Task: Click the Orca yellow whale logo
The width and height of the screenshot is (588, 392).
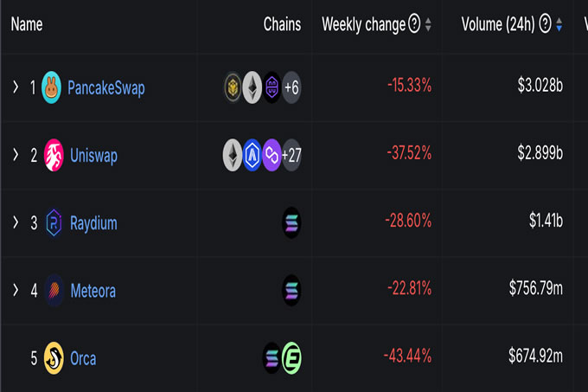Action: (54, 358)
